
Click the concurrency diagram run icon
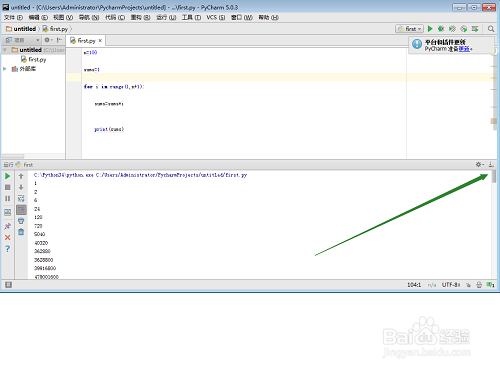pos(475,29)
